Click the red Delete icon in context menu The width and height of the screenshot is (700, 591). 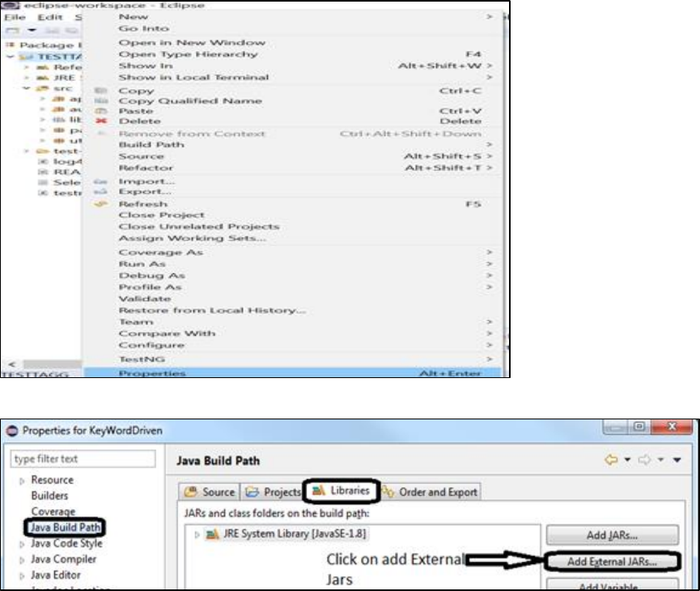click(101, 121)
